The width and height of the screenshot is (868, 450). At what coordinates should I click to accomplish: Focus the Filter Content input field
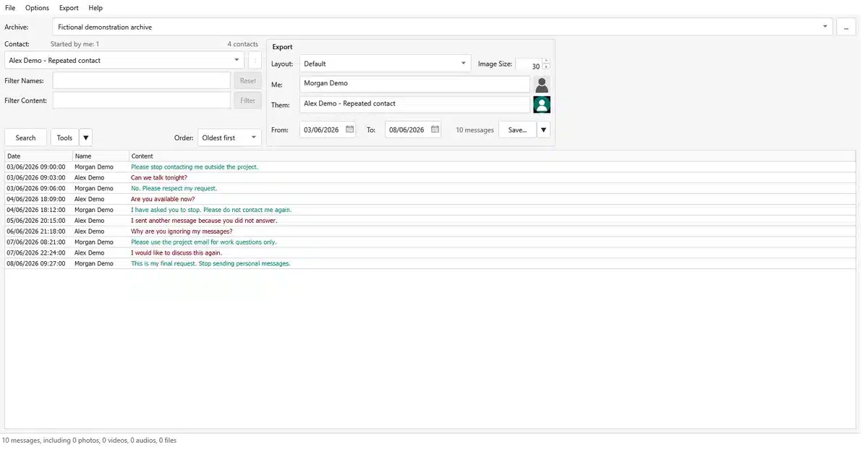point(142,101)
